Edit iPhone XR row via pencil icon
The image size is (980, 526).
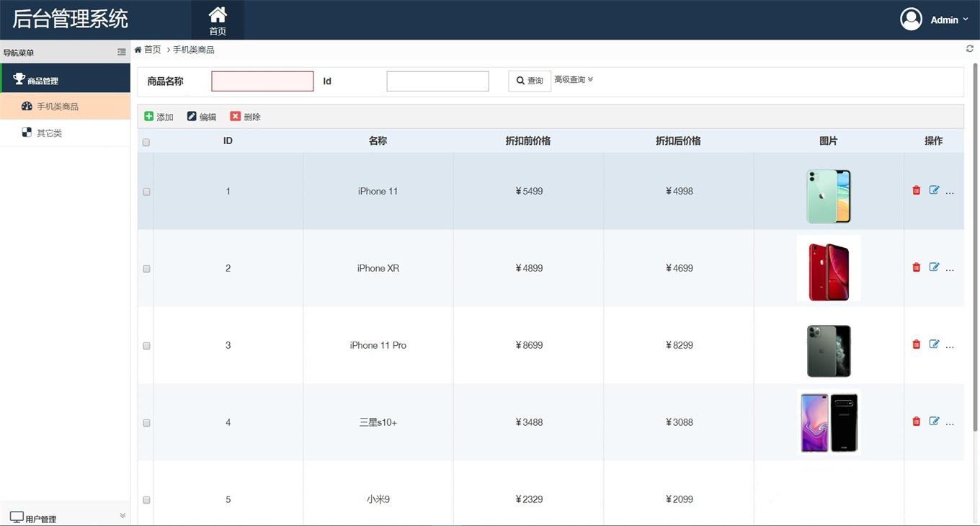(934, 267)
